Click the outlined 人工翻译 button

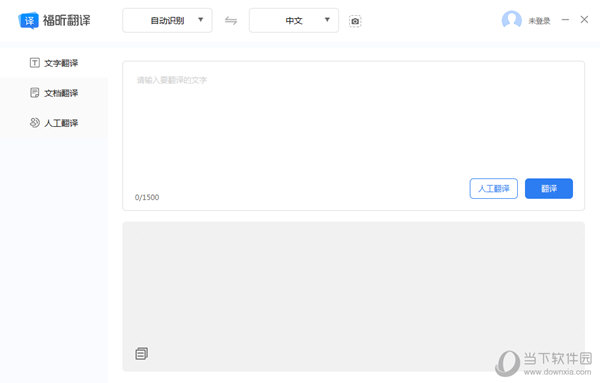[x=494, y=188]
